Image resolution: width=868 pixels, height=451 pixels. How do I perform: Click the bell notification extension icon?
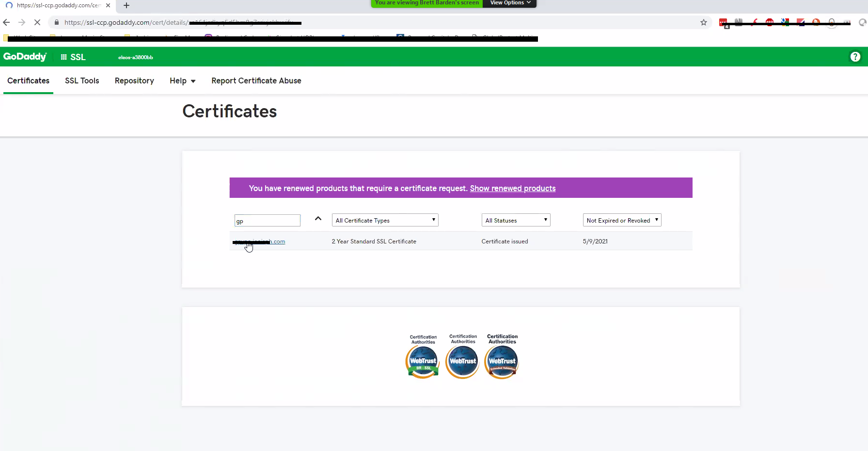(x=832, y=22)
